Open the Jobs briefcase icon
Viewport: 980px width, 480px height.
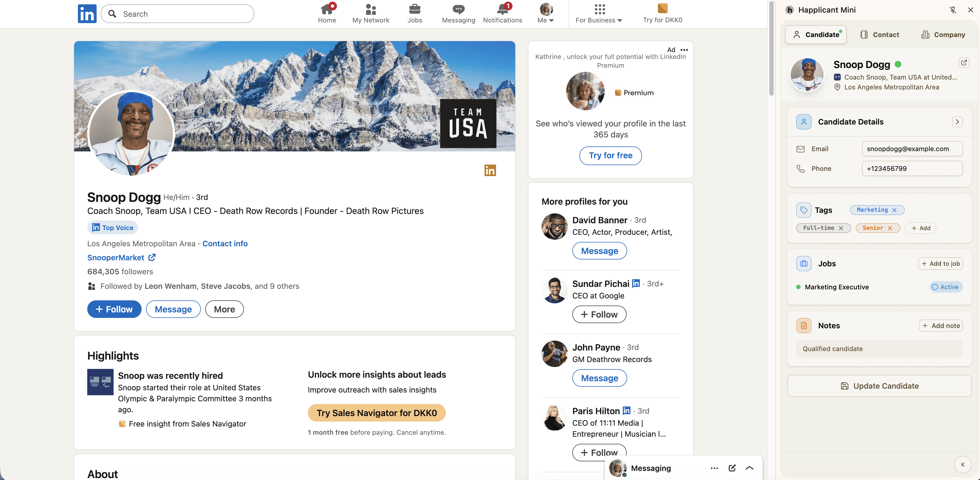click(415, 9)
